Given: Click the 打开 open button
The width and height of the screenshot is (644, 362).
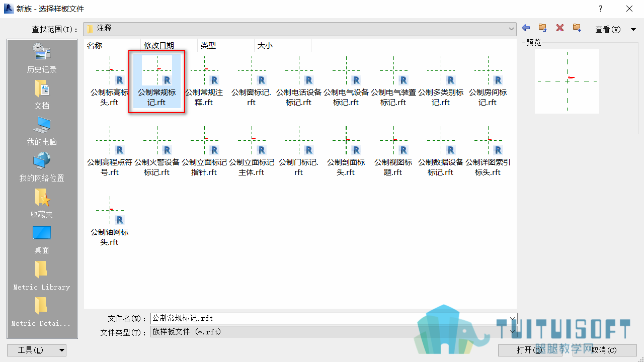Looking at the screenshot, I should 530,350.
